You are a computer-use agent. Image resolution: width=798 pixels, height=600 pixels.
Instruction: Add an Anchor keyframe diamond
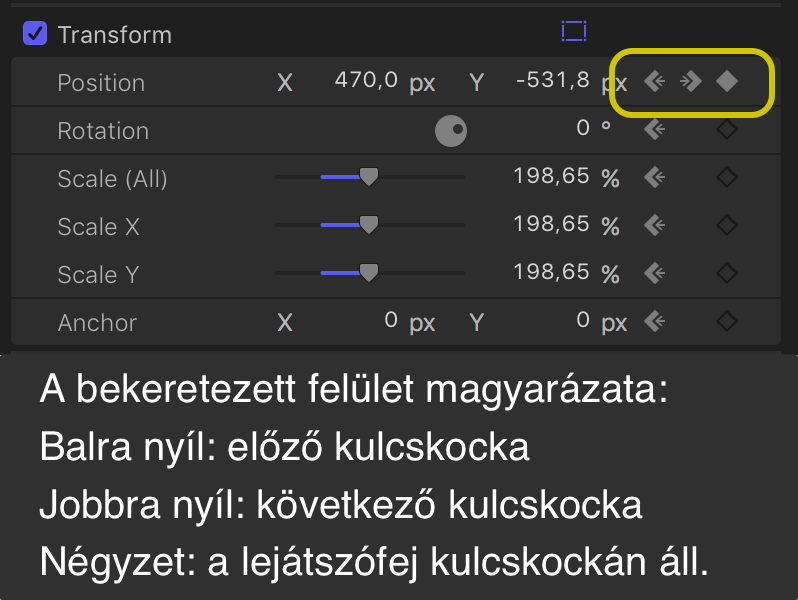pos(727,321)
